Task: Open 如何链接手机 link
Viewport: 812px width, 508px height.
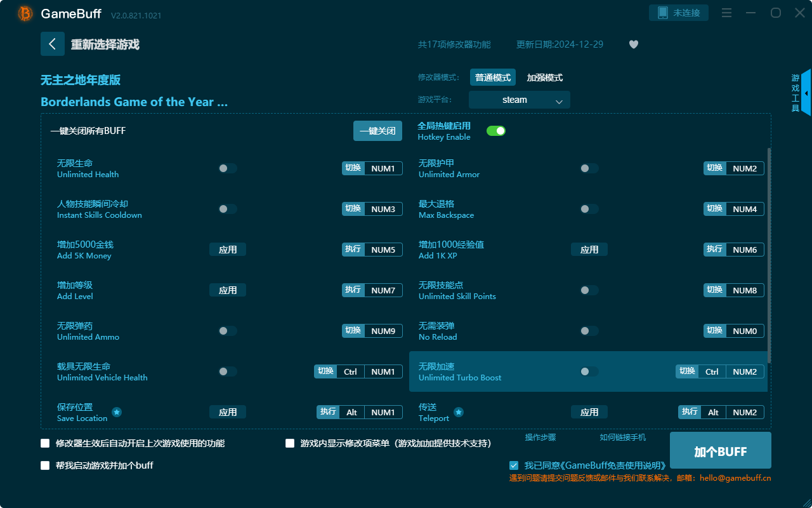Action: pyautogui.click(x=623, y=438)
